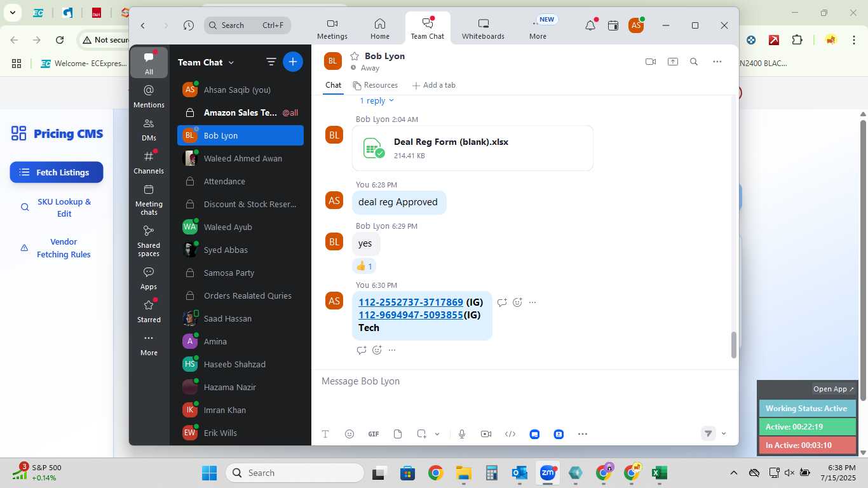Click Add a tab
The width and height of the screenshot is (868, 488).
click(434, 85)
